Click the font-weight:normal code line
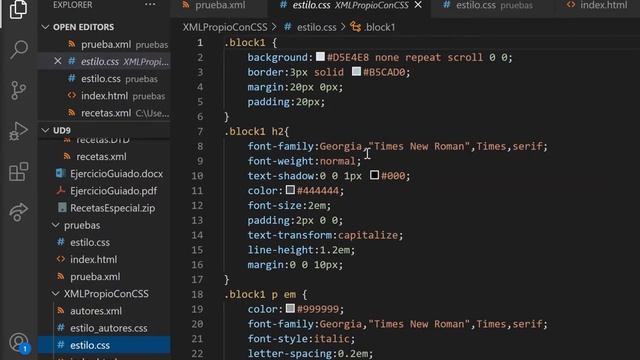 click(304, 161)
